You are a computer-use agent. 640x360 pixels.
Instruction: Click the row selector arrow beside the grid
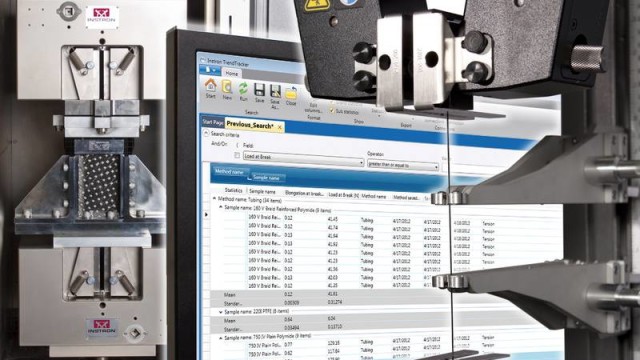(207, 214)
